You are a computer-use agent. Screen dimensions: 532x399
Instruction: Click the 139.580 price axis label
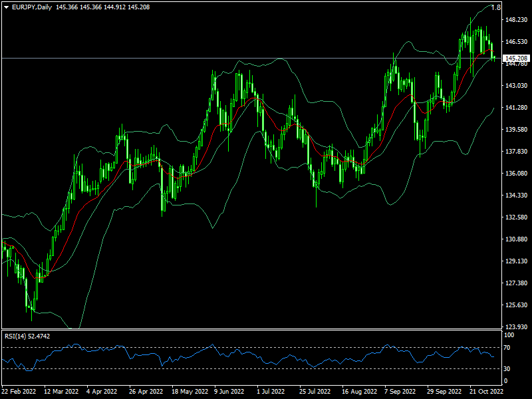pyautogui.click(x=517, y=130)
